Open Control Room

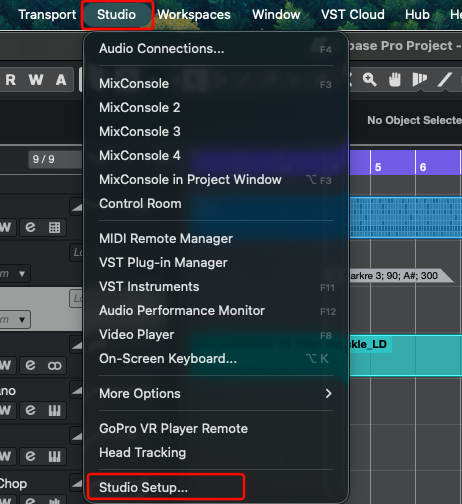(216, 204)
